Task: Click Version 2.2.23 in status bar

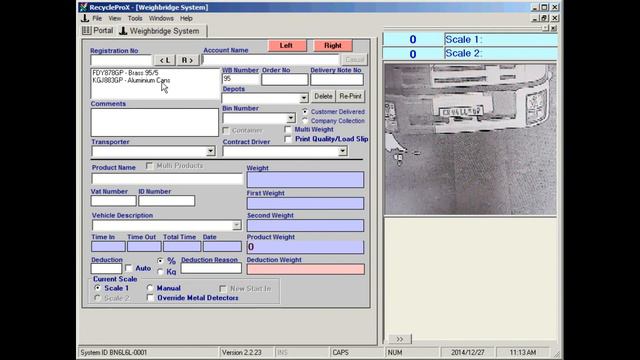Action: coord(242,352)
